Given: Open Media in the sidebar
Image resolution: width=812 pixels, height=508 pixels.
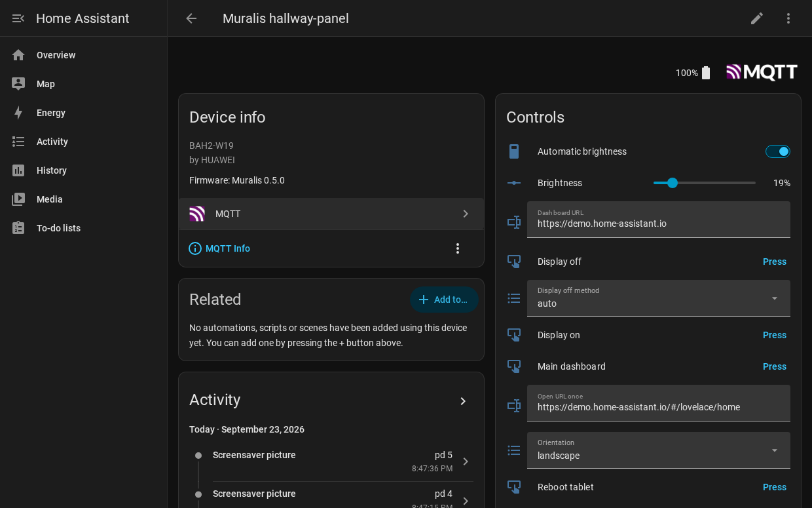Looking at the screenshot, I should 83,199.
